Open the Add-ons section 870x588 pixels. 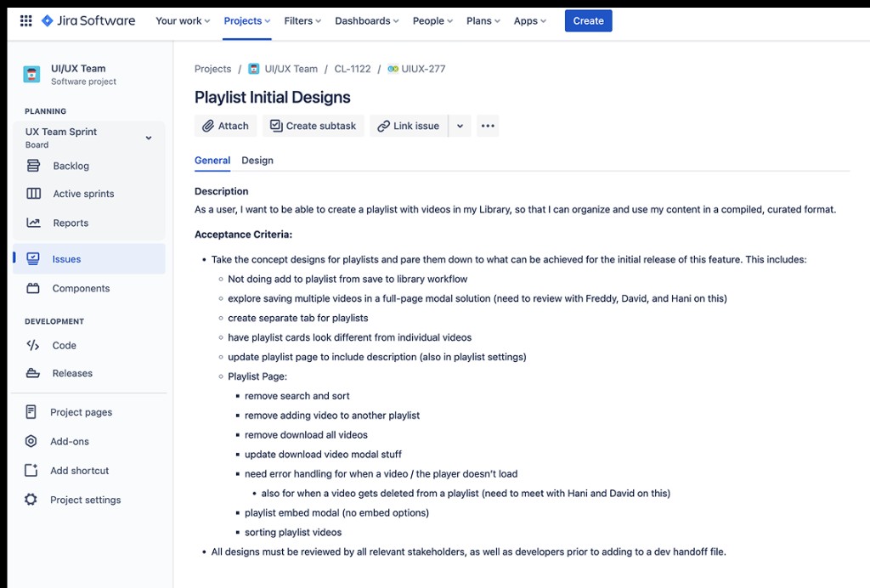(x=69, y=441)
